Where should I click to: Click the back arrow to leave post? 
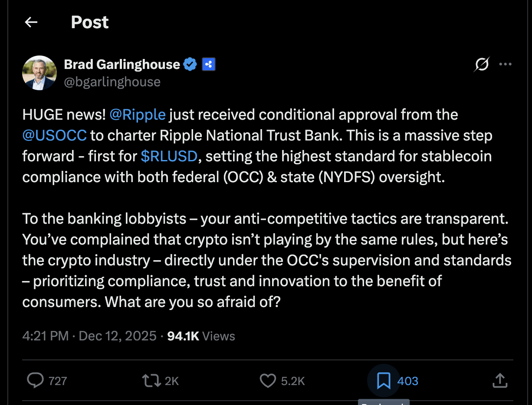click(31, 23)
